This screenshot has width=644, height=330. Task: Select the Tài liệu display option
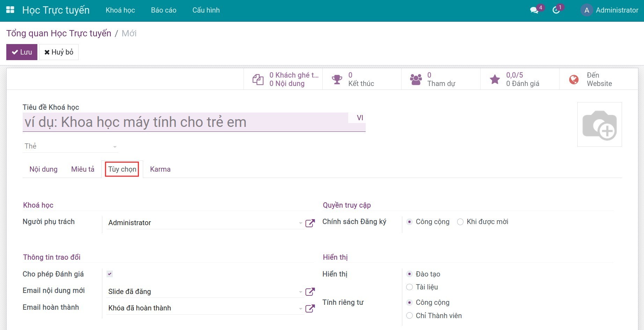click(410, 287)
